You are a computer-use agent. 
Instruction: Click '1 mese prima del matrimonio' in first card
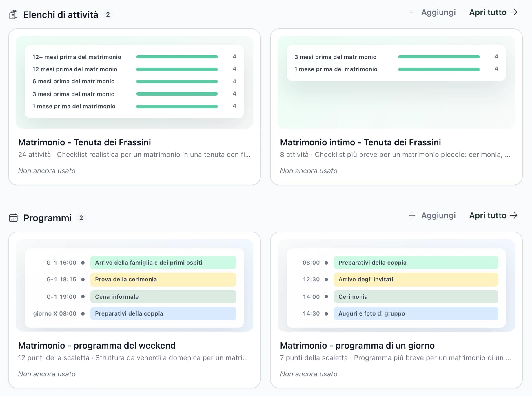coord(74,106)
